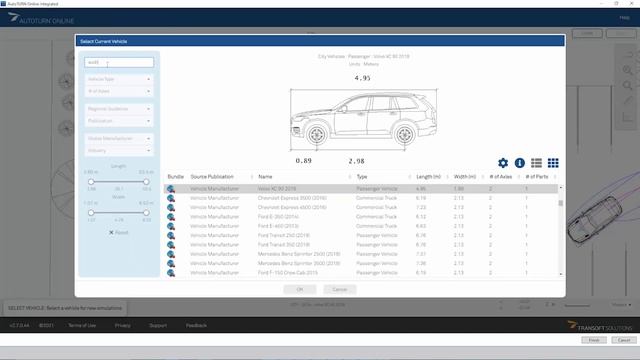Click bundle icon of Ford E-450 row
Viewport: 640px width, 360px height.
pos(171,227)
